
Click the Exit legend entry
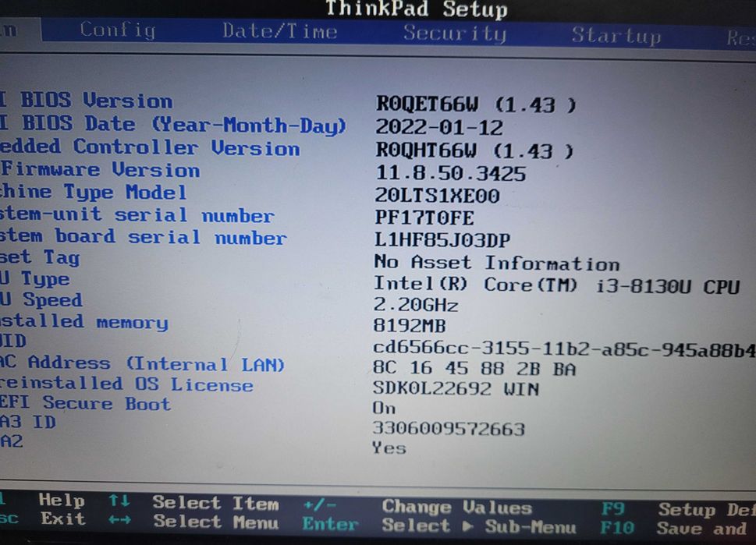(62, 519)
